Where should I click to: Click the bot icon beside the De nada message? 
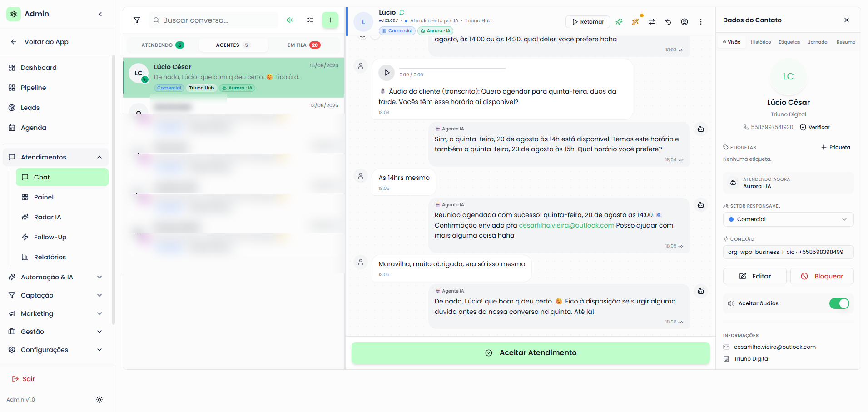click(701, 292)
